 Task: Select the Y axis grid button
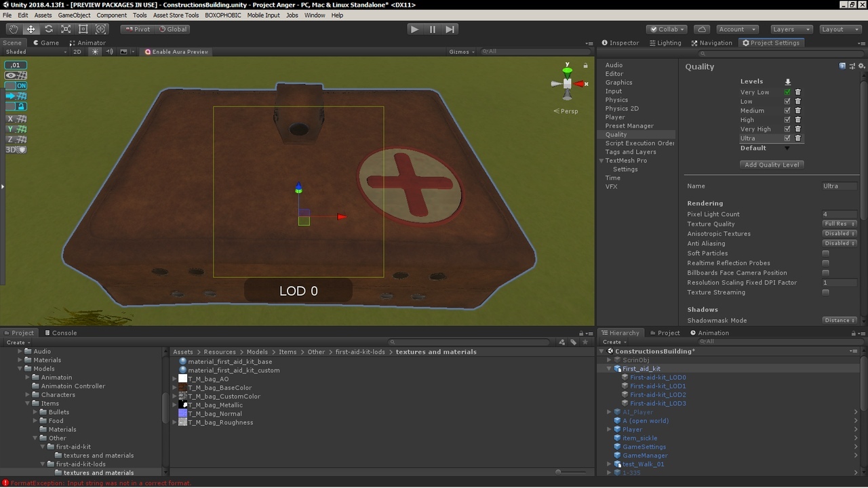(x=16, y=129)
